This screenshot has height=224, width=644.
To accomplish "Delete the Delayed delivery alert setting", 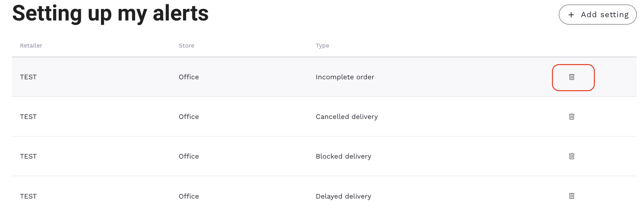I will (572, 196).
